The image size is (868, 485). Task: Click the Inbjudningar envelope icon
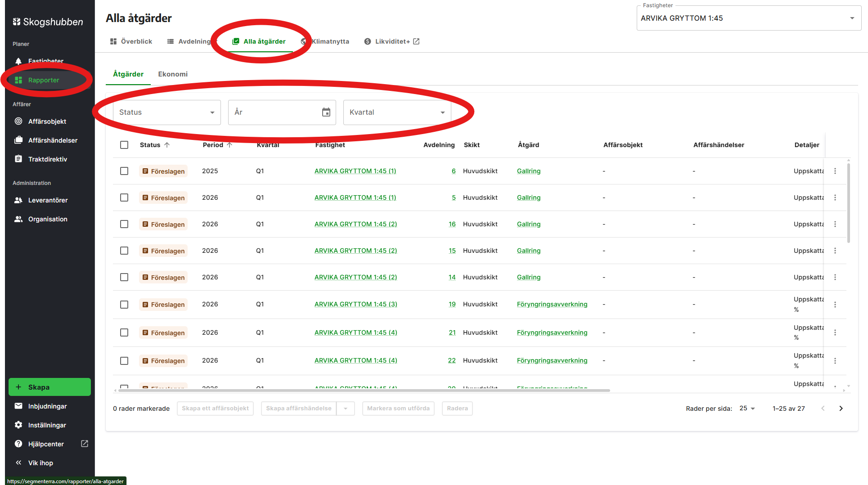[18, 406]
